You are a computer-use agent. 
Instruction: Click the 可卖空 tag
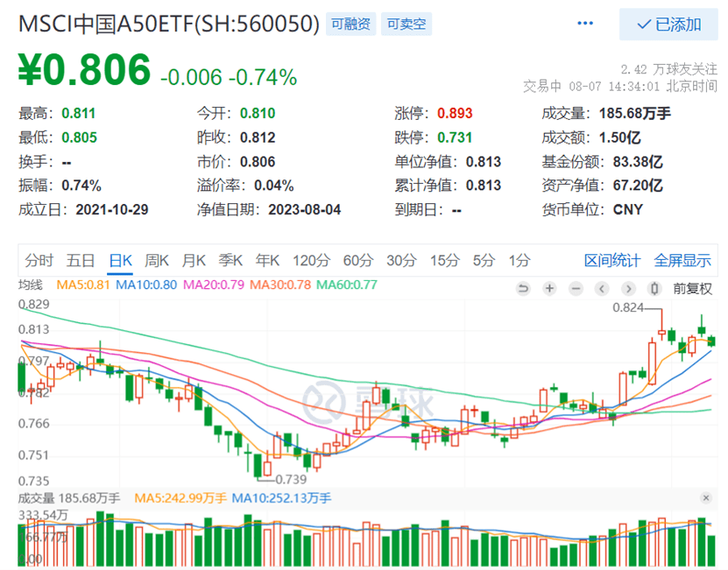pos(406,25)
